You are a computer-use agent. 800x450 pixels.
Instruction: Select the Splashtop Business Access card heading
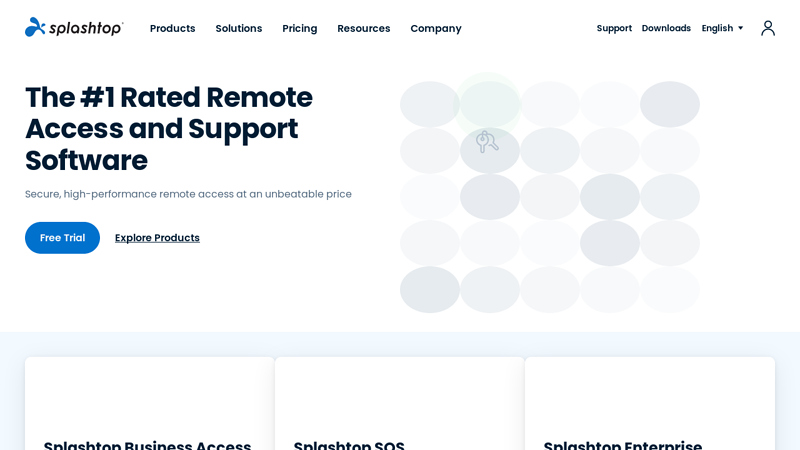pyautogui.click(x=147, y=445)
